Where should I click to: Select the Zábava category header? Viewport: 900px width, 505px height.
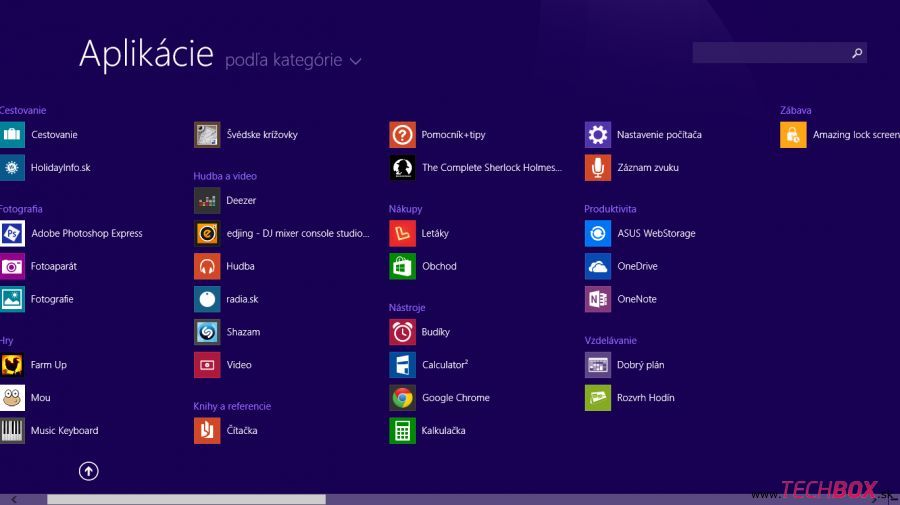point(796,110)
